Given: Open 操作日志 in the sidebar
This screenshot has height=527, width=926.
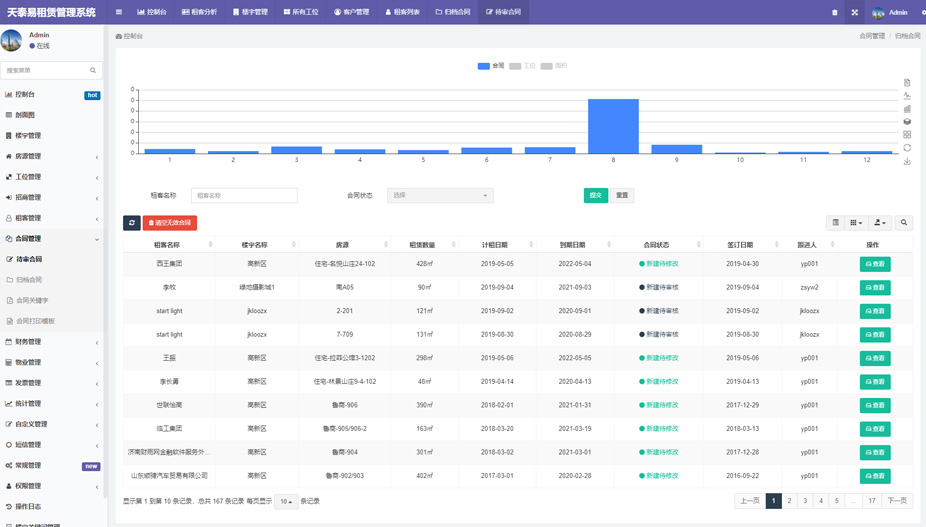Looking at the screenshot, I should point(52,507).
